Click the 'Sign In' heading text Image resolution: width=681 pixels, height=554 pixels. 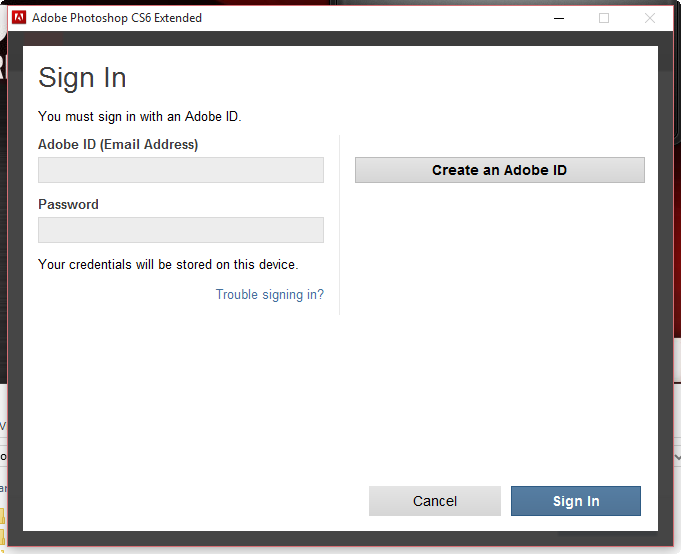[x=83, y=78]
